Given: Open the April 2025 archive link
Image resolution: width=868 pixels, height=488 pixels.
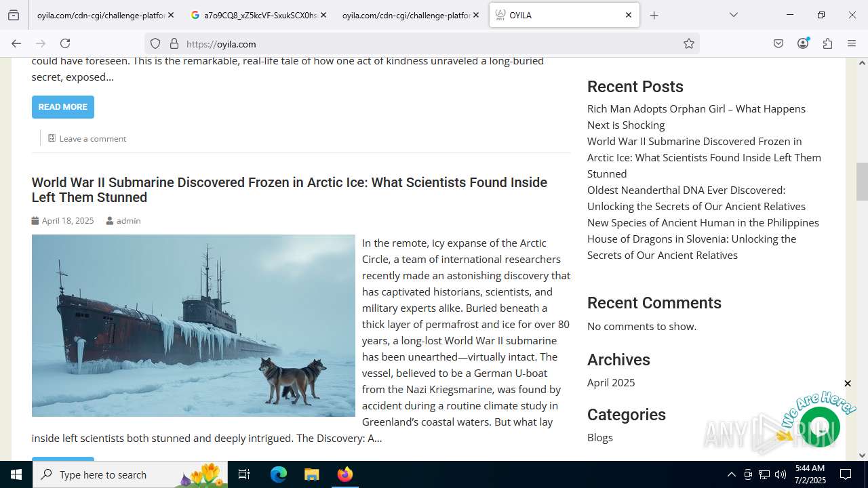Looking at the screenshot, I should 611,382.
